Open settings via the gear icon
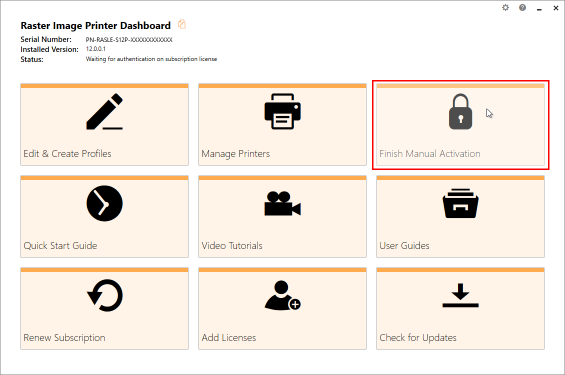Screen dimensions: 565x375 506,8
